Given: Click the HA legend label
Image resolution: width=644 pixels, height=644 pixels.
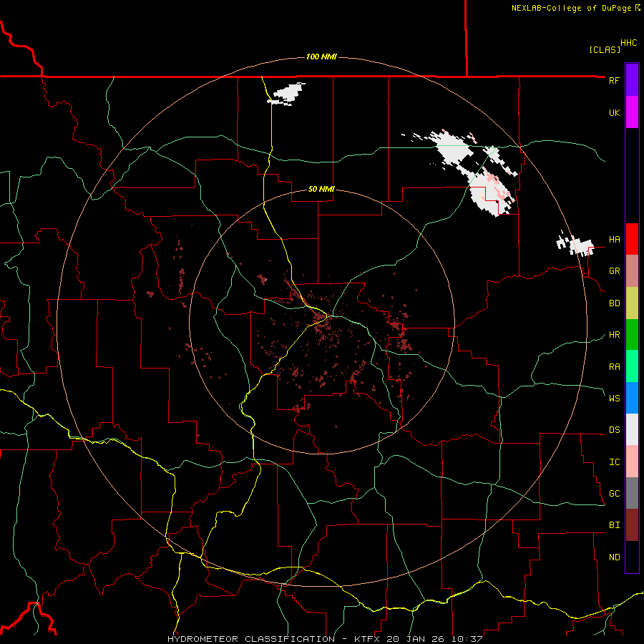Looking at the screenshot, I should coord(614,240).
